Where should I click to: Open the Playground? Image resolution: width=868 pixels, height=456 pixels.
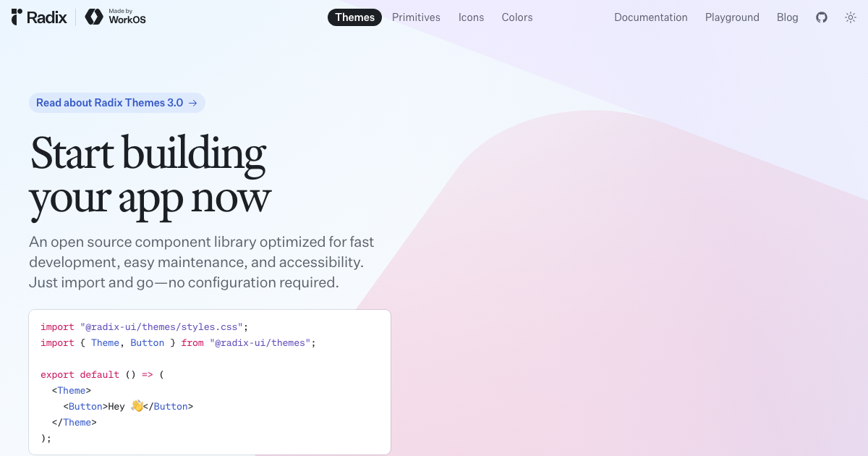(x=732, y=17)
